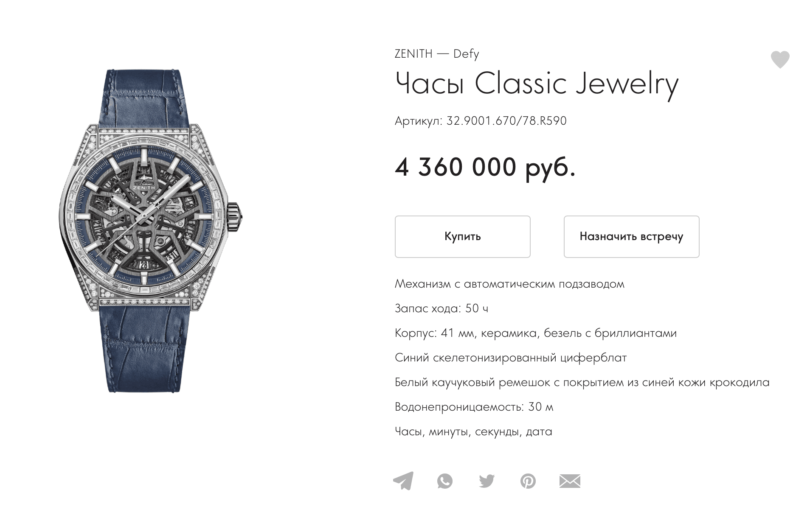Share the watch via WhatsApp
Image resolution: width=810 pixels, height=532 pixels.
click(x=444, y=481)
